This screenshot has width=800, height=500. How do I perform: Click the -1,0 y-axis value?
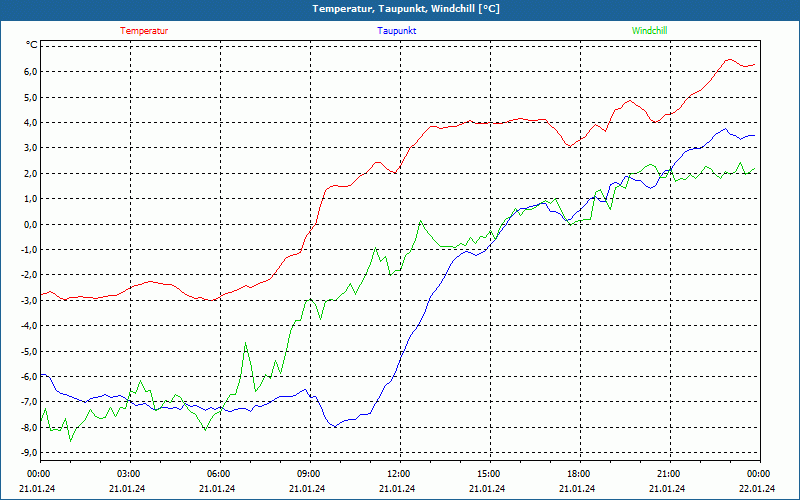click(x=29, y=249)
